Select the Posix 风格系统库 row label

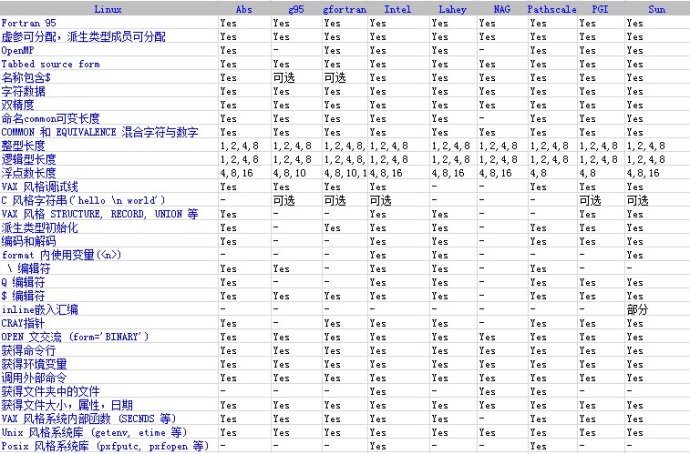click(x=105, y=446)
